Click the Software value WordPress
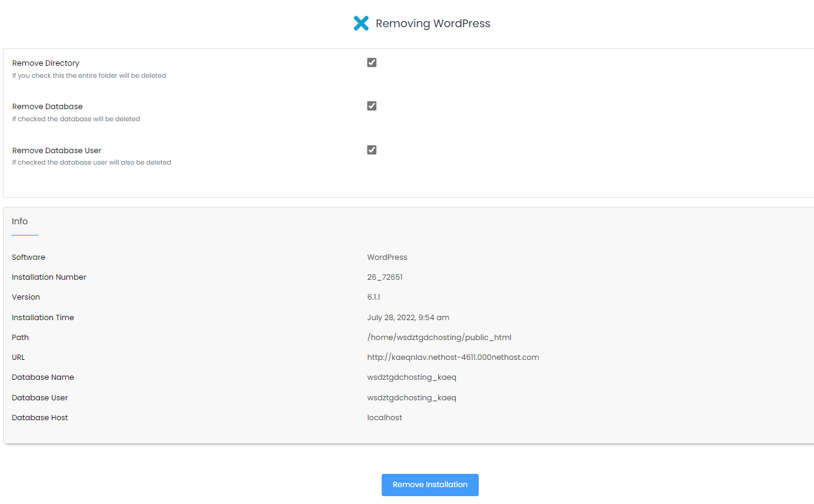This screenshot has width=814, height=504. pyautogui.click(x=387, y=257)
